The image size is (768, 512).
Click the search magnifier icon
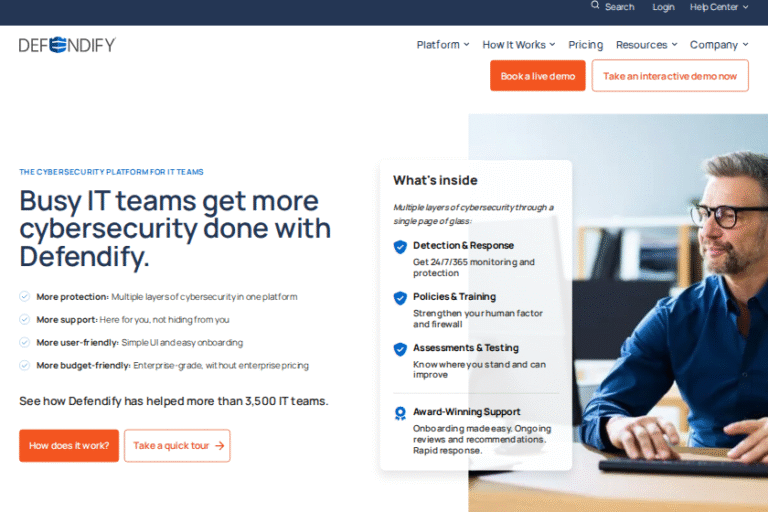pyautogui.click(x=595, y=6)
